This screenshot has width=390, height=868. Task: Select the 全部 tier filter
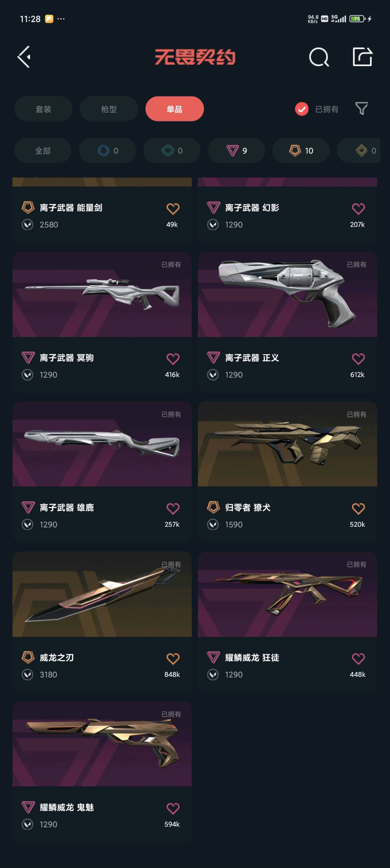point(43,150)
